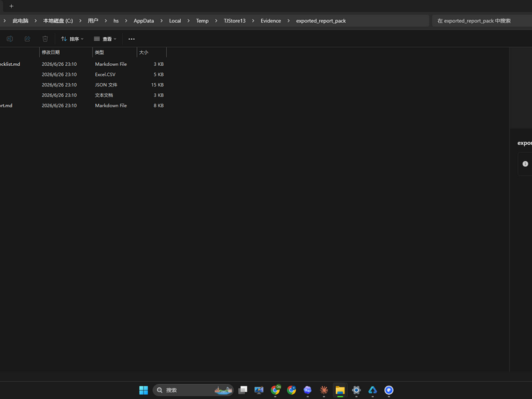Open the Windows Start menu

point(144,390)
